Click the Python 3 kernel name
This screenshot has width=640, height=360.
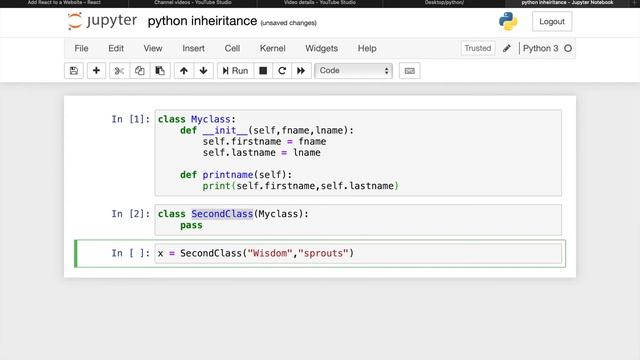[540, 48]
